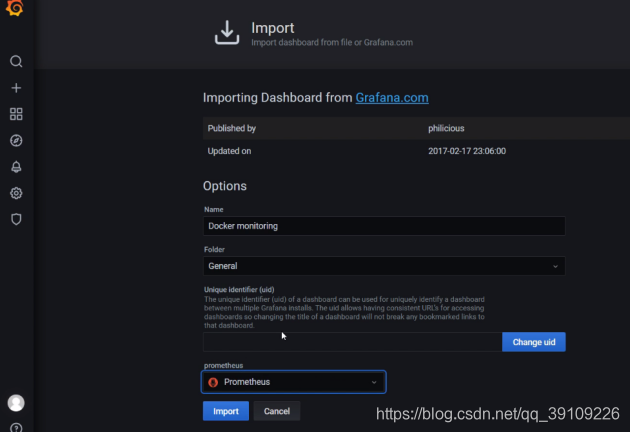Click the Options heading
This screenshot has width=630, height=433.
[225, 186]
